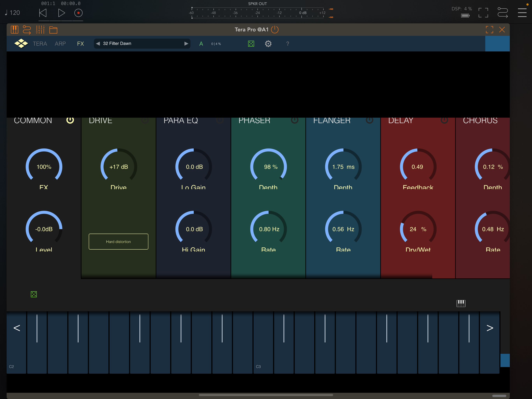
Task: Go to next preset arrow
Action: (x=186, y=44)
